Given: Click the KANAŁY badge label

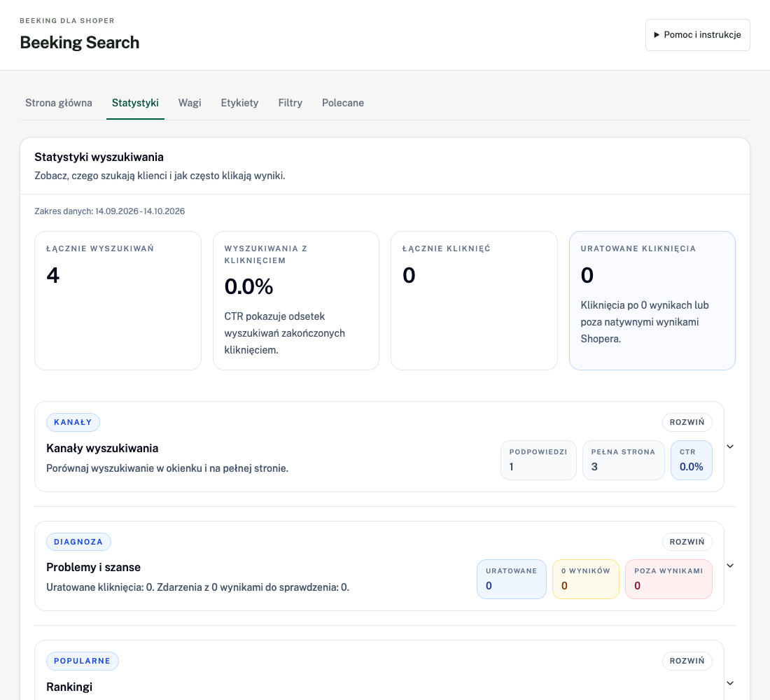Looking at the screenshot, I should 73,423.
